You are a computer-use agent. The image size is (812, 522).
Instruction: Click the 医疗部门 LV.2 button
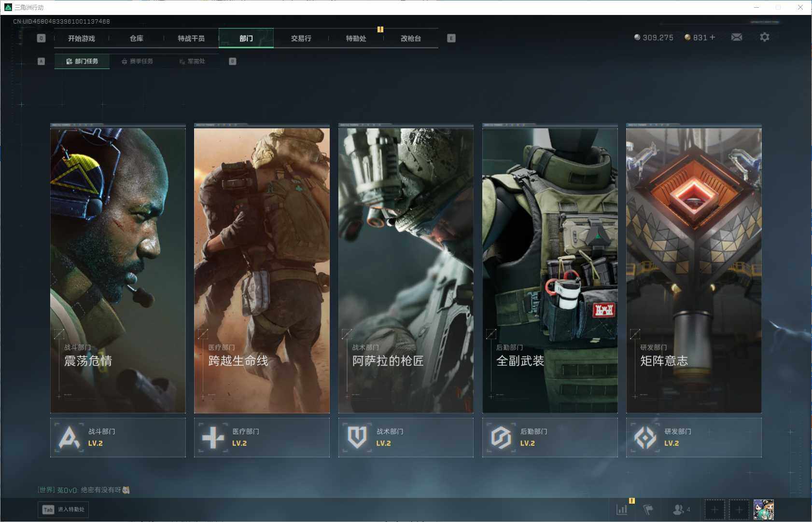click(x=262, y=438)
